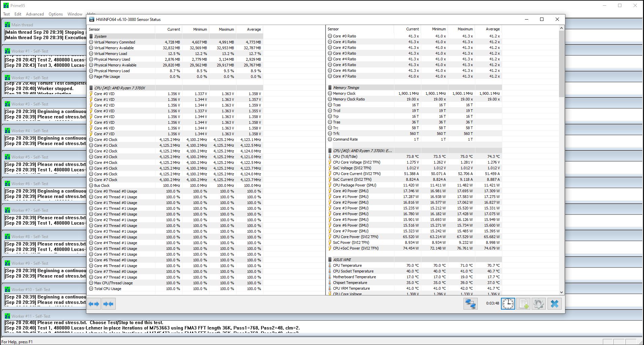Sort by the Maximum column header on left
Image resolution: width=644 pixels, height=345 pixels.
(x=226, y=29)
